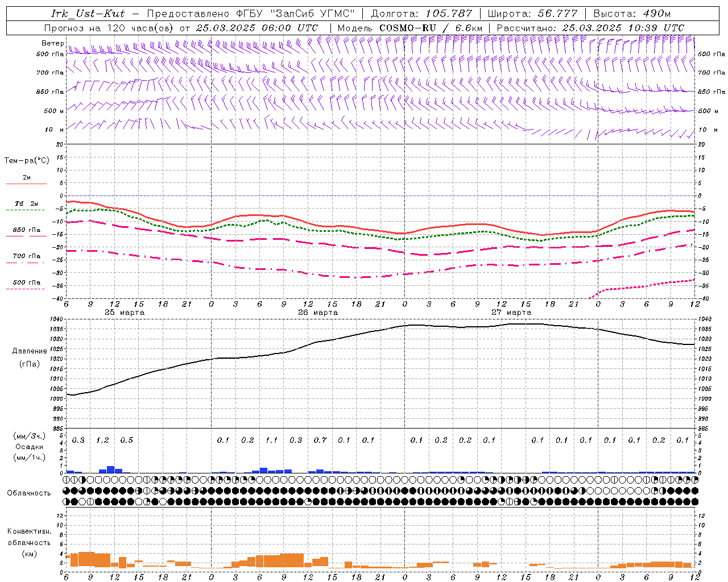Click the Тем-ра(°C) panel label
Screen dimensions: 728x582
point(27,161)
